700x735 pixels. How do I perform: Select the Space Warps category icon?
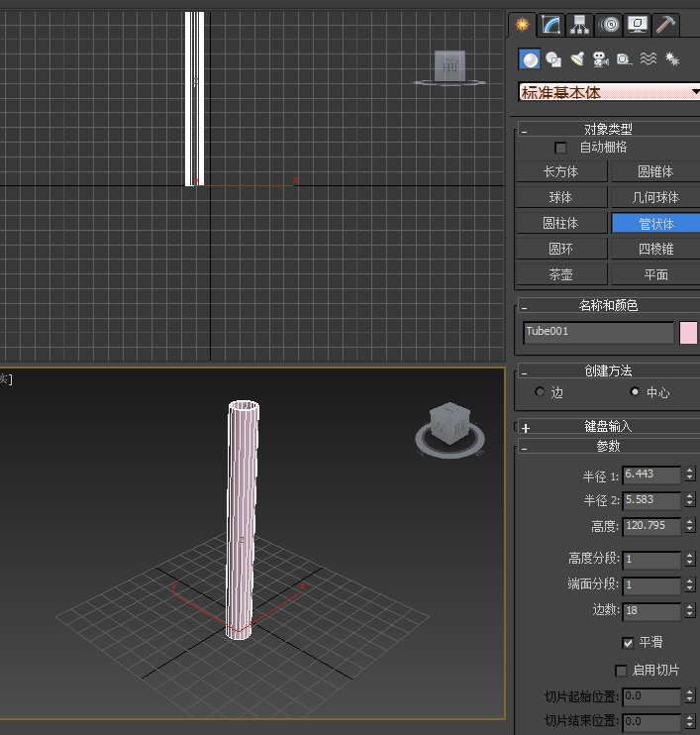tap(649, 59)
